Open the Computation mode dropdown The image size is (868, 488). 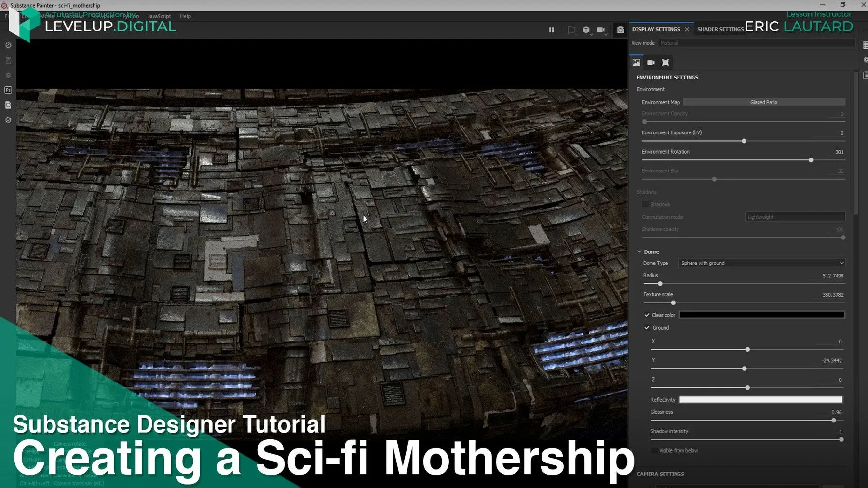[795, 217]
